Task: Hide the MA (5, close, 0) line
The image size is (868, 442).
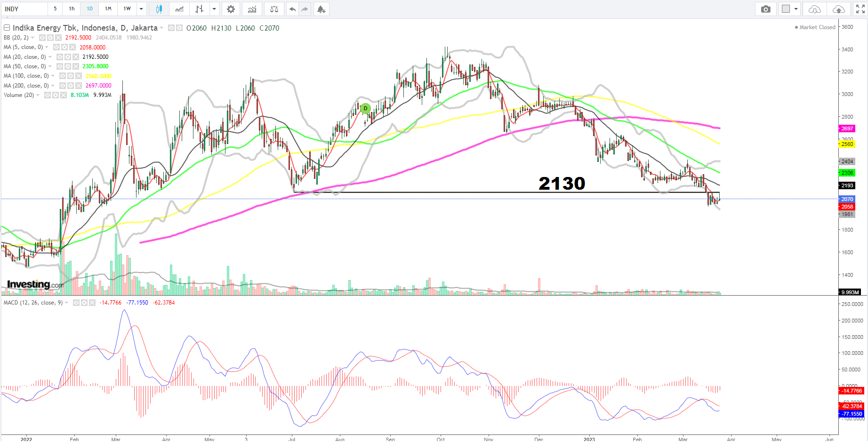Action: pyautogui.click(x=56, y=47)
